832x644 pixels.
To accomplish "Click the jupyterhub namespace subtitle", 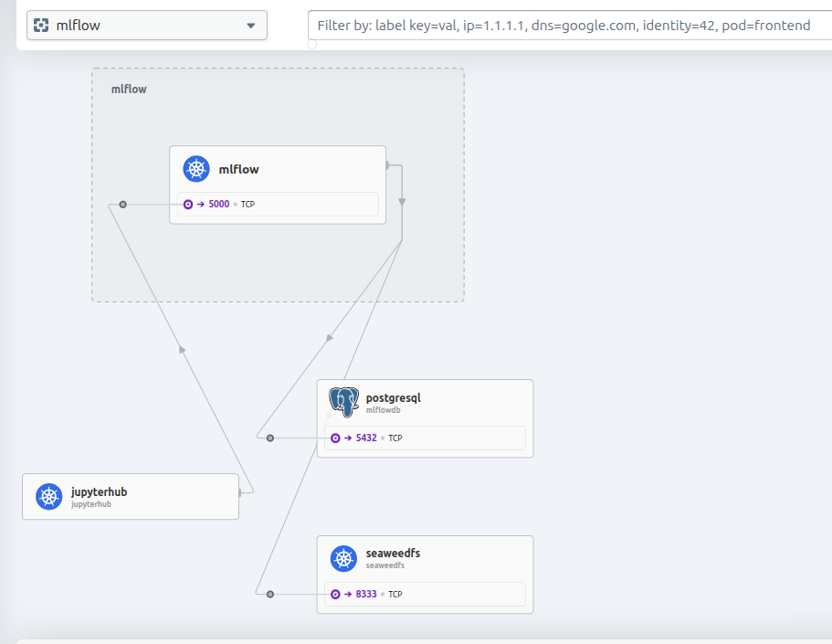I will (91, 504).
